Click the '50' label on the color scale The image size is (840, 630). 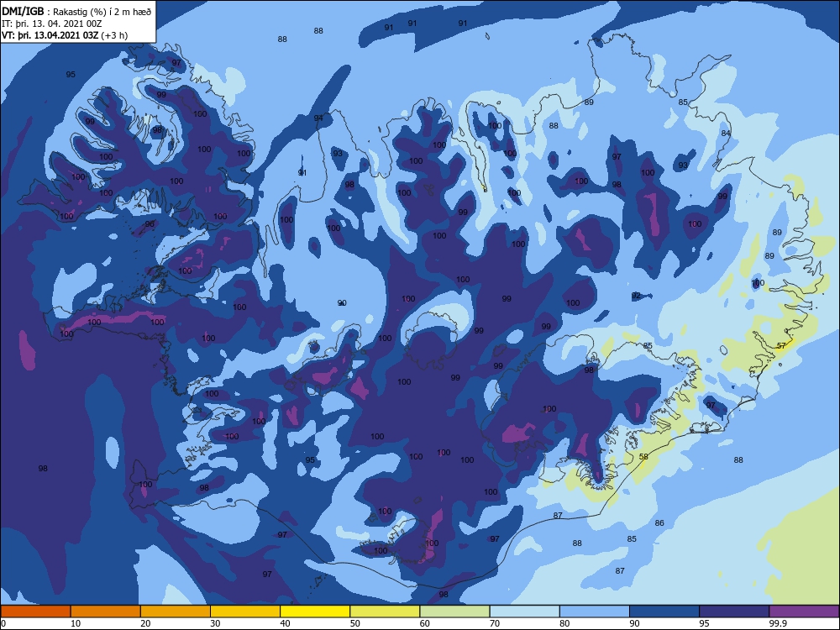coord(354,623)
